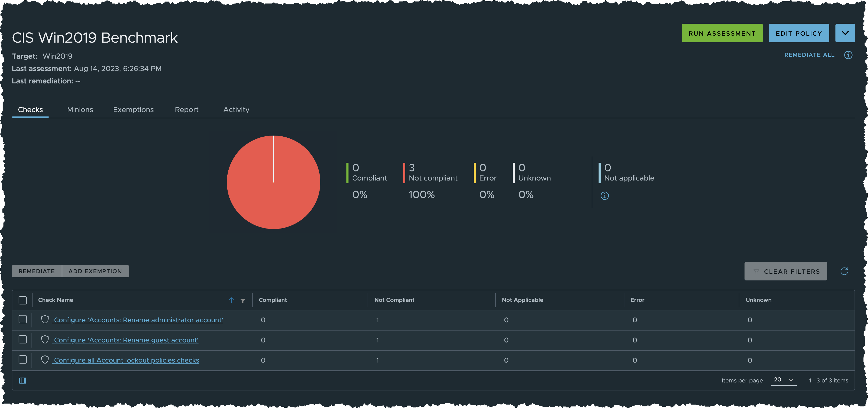Screen dimensions: 868x408
Task: Click the Not Compliant column header
Action: [x=394, y=300]
